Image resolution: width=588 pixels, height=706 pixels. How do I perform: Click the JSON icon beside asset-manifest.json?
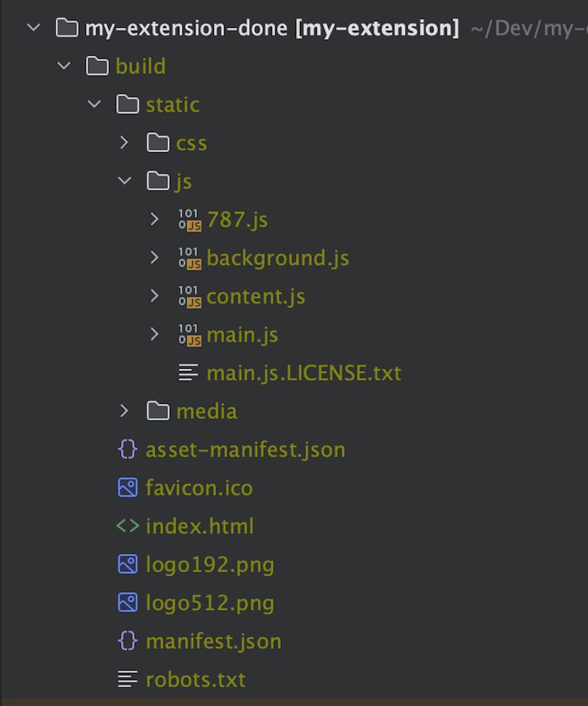point(127,449)
